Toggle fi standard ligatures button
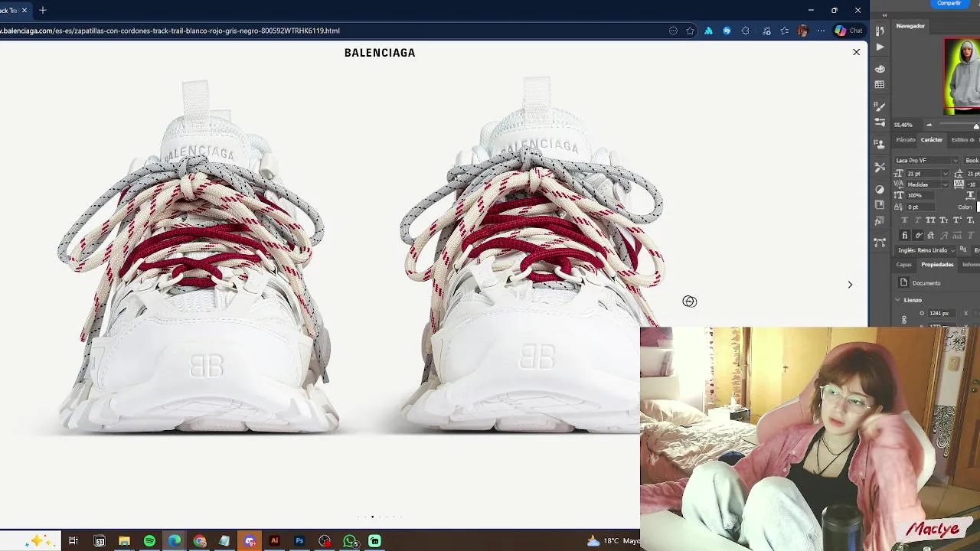This screenshot has height=551, width=980. click(x=904, y=236)
